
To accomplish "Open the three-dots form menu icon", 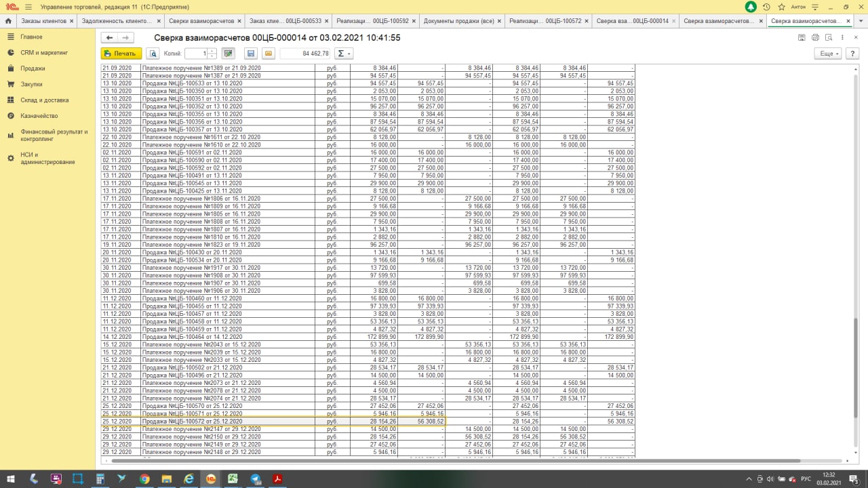I will (x=842, y=38).
